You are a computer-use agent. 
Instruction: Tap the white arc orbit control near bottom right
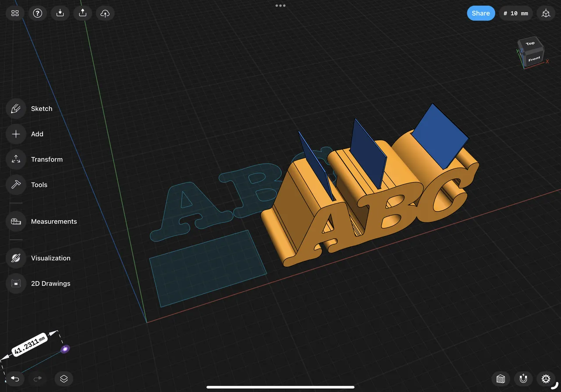pyautogui.click(x=556, y=386)
